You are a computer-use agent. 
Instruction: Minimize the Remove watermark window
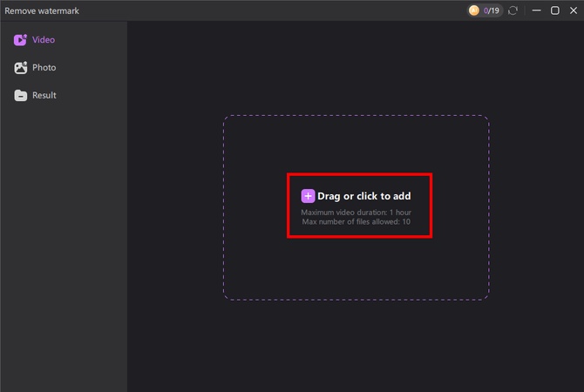pos(536,10)
